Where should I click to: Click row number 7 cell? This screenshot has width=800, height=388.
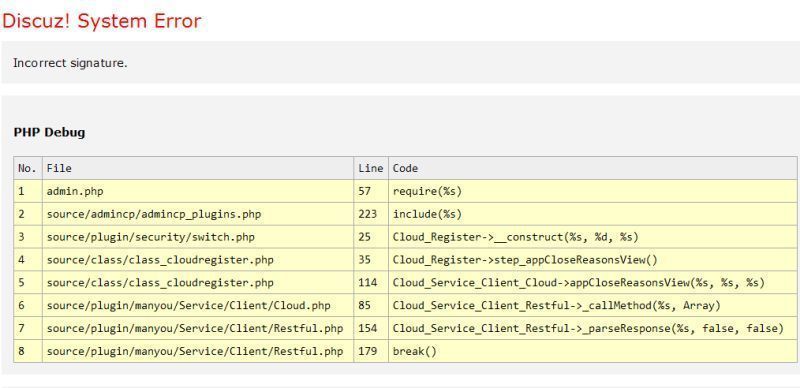coord(28,328)
